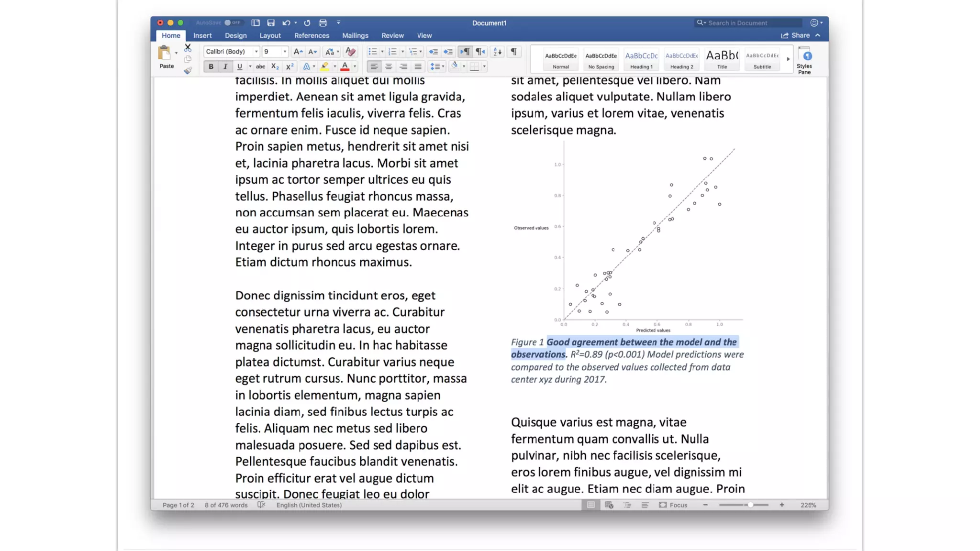Expand the styles gallery arrow
Image resolution: width=980 pixels, height=551 pixels.
pos(788,59)
